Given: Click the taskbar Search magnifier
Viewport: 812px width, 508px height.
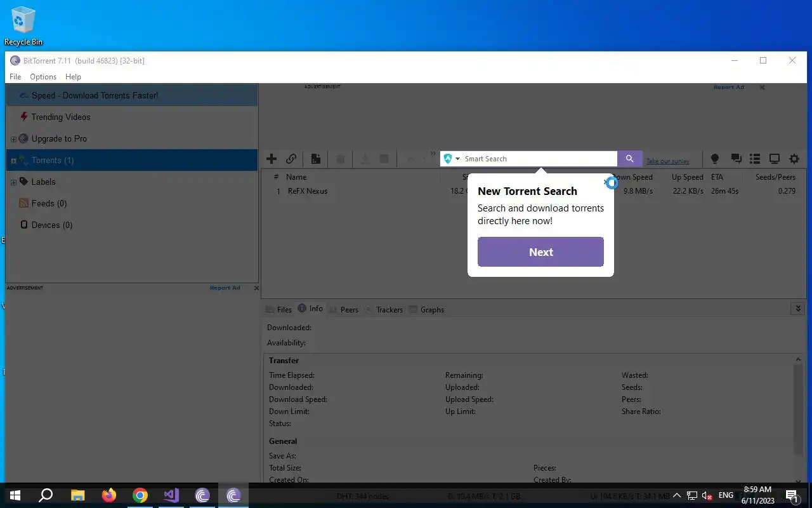Looking at the screenshot, I should click(46, 495).
